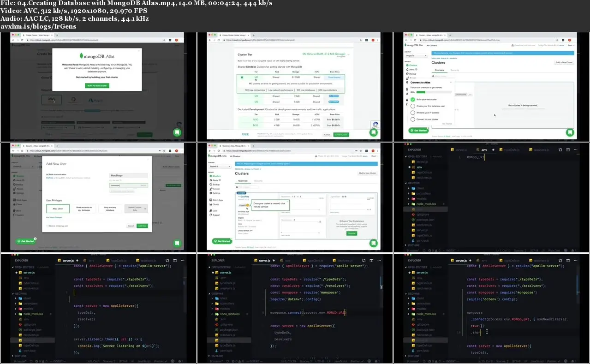
Task: Click the browser back arrow in the Cluster Tier frame
Action: click(210, 40)
